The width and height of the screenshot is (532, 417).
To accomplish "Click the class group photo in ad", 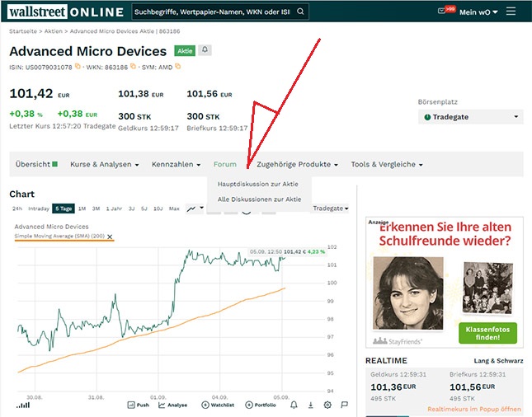I will click(x=488, y=288).
